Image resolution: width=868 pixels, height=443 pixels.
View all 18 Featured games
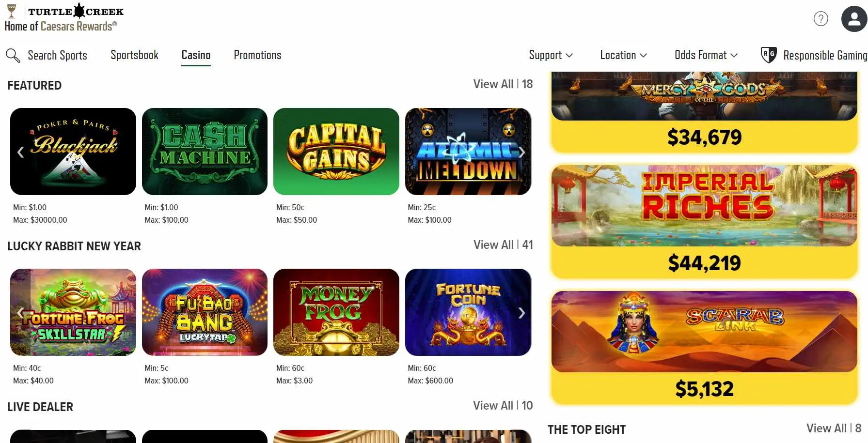click(503, 84)
